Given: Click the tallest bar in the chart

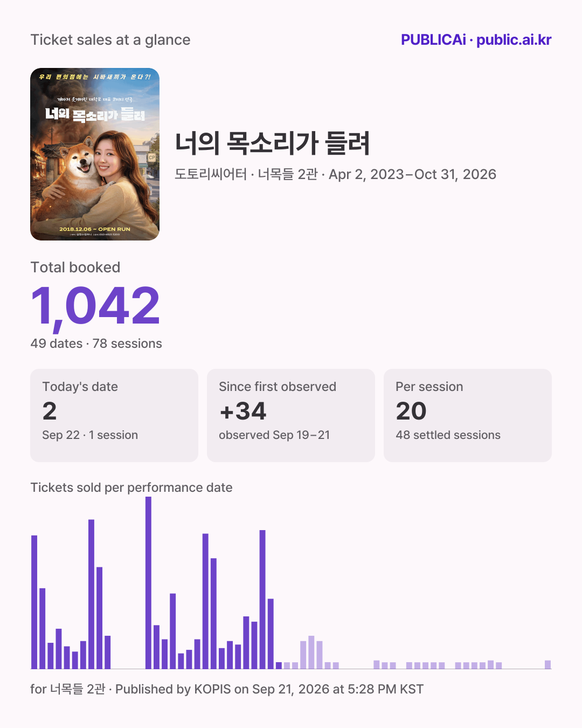Looking at the screenshot, I should (148, 583).
